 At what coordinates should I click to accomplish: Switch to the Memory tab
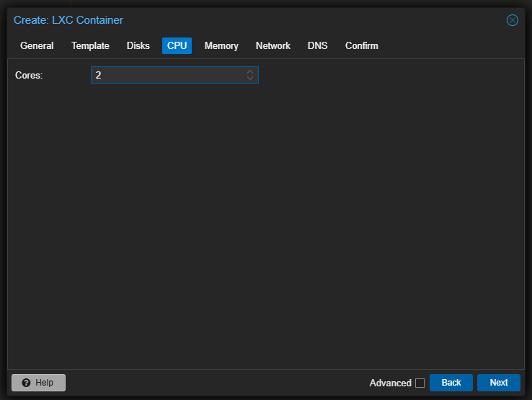pos(221,45)
